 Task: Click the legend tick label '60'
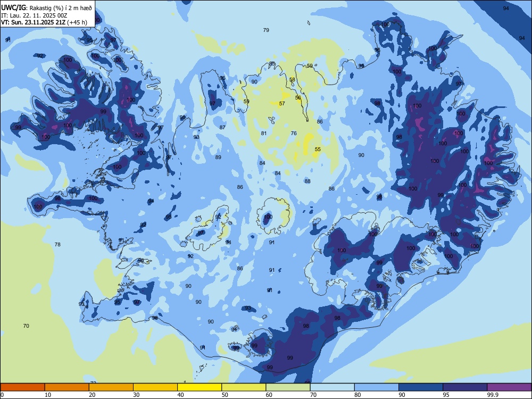coord(269,395)
